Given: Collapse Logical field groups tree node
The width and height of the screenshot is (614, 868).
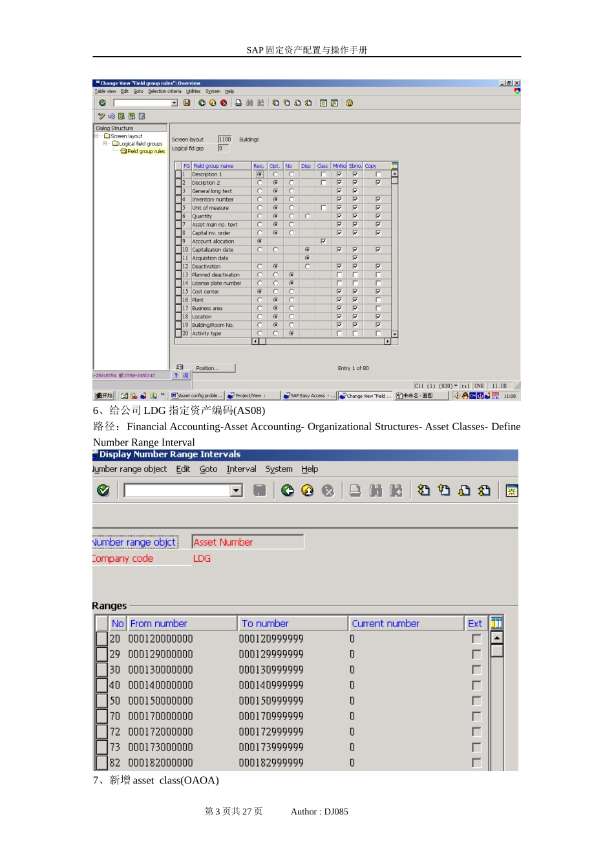Looking at the screenshot, I should pos(105,143).
